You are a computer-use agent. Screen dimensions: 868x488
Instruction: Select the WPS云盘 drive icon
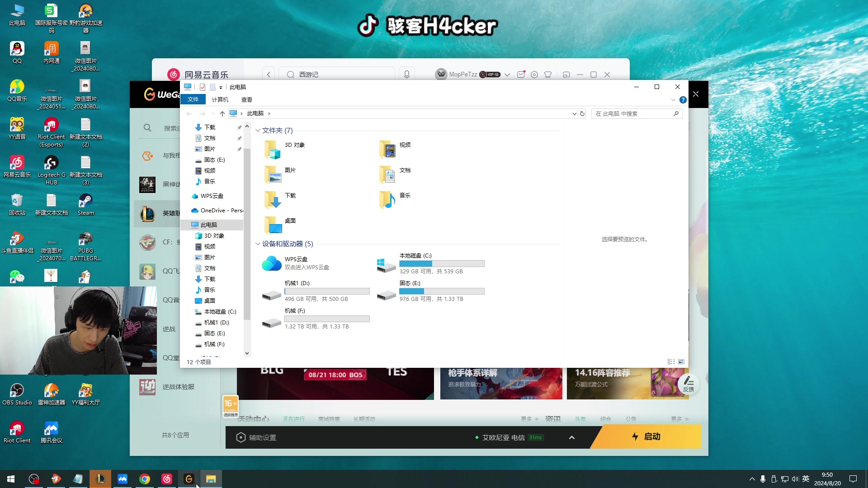coord(272,263)
